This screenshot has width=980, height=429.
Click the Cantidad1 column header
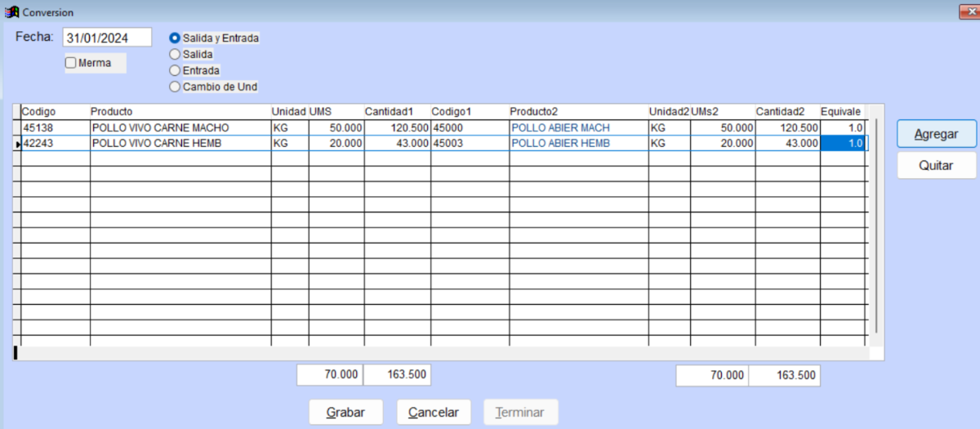[x=397, y=111]
